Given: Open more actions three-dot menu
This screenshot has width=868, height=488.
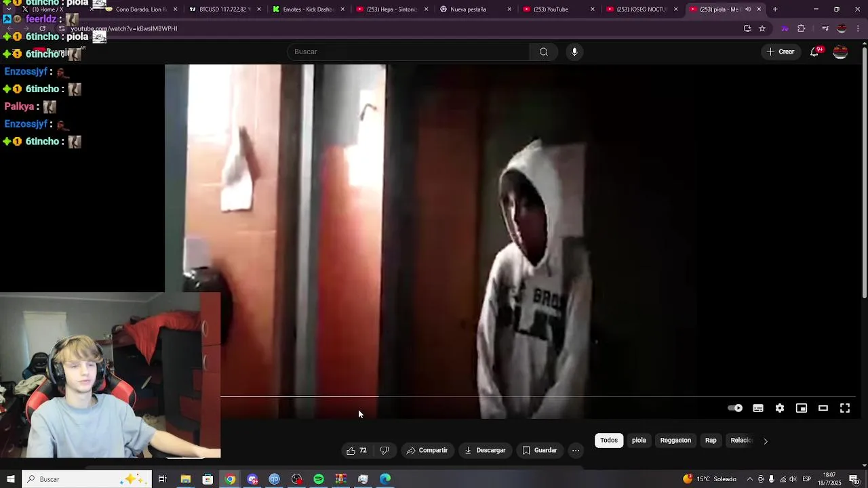Looking at the screenshot, I should click(x=576, y=450).
